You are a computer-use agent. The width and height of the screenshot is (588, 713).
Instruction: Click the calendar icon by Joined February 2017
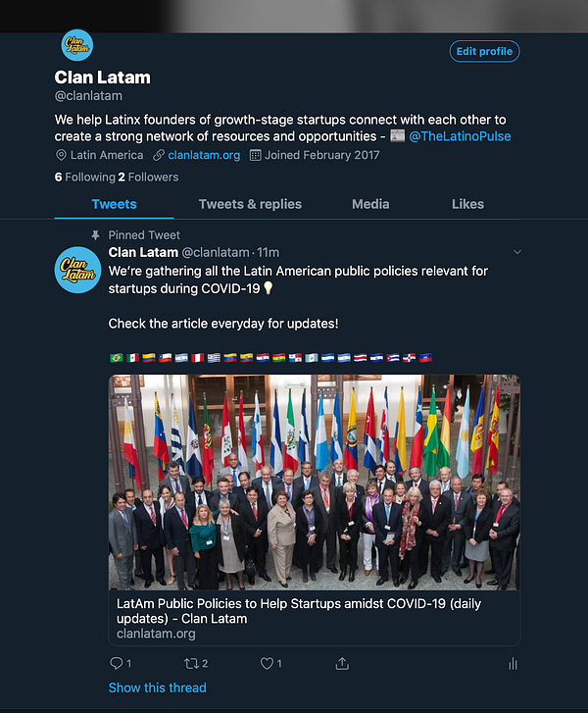pyautogui.click(x=256, y=155)
